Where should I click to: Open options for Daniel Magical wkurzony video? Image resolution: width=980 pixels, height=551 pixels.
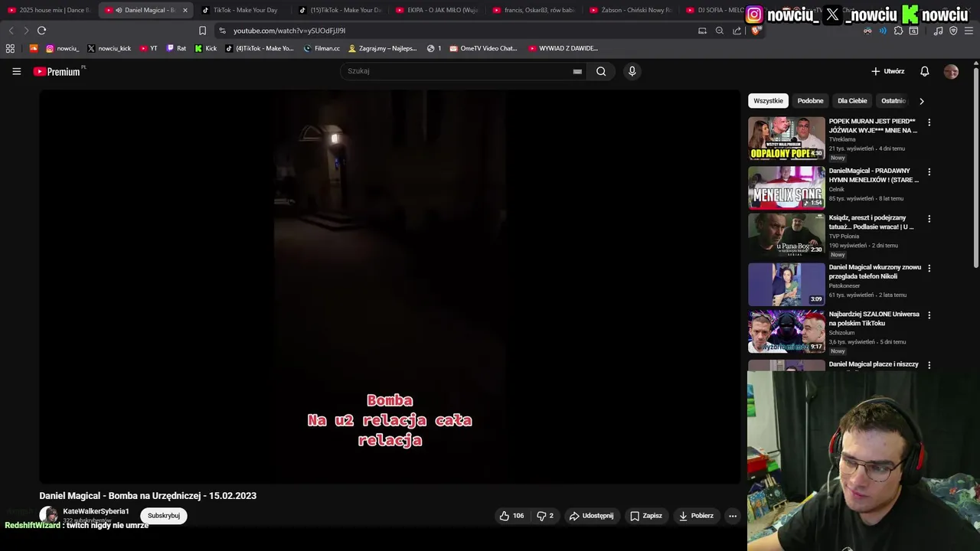[929, 269]
